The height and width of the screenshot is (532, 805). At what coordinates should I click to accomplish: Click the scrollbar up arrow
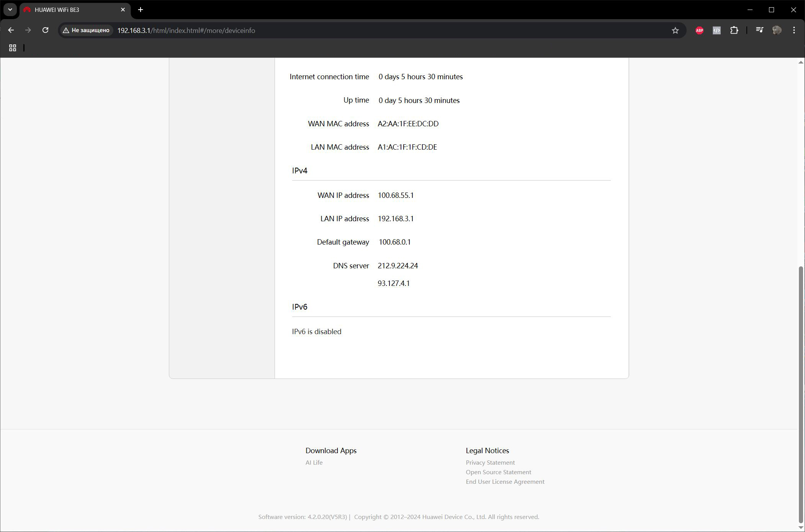tap(801, 62)
